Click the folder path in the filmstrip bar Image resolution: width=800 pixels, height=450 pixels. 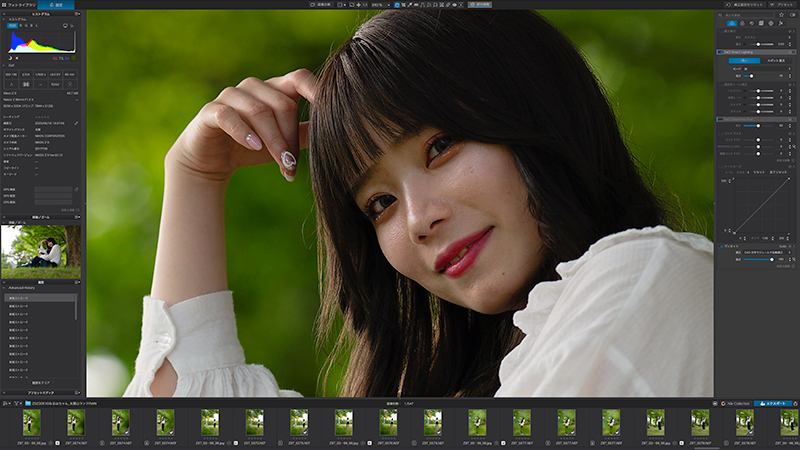[x=64, y=404]
